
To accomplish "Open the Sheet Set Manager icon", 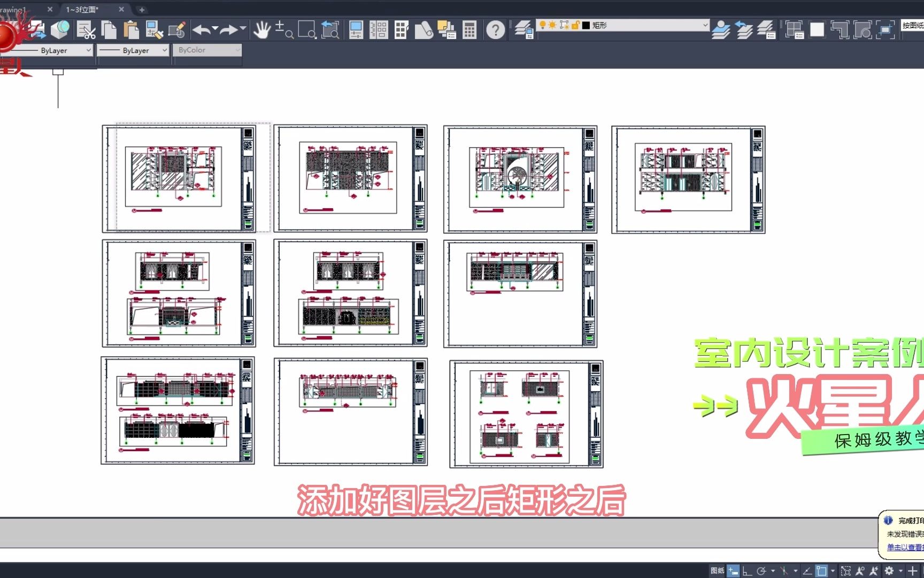I will (x=423, y=29).
